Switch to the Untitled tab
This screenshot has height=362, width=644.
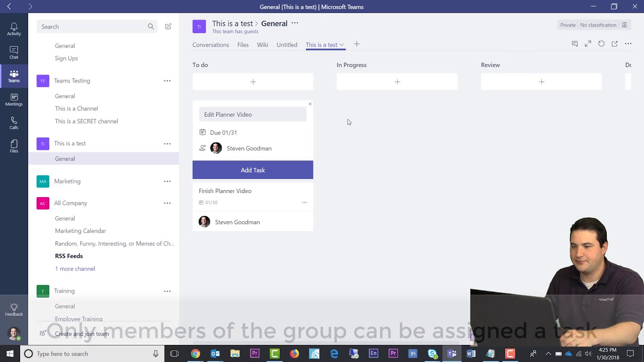(x=287, y=45)
